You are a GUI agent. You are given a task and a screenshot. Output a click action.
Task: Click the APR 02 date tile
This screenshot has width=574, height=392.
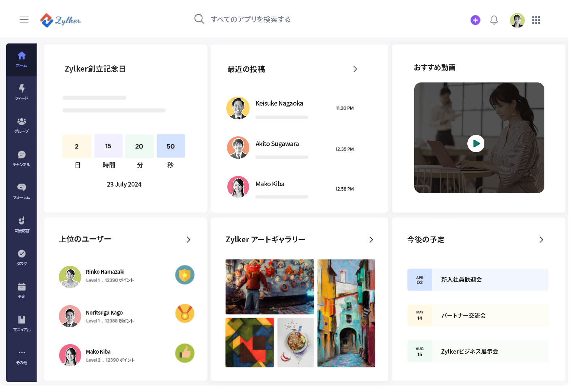420,280
